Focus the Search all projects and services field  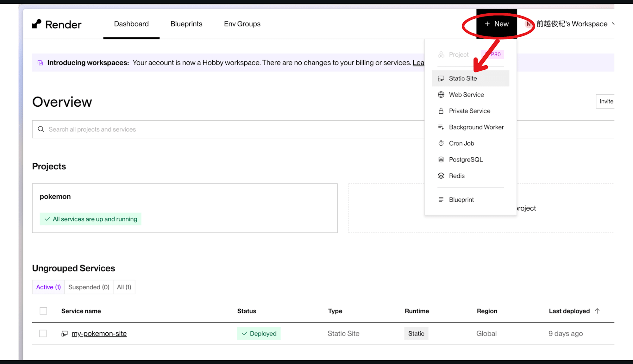[x=228, y=129]
